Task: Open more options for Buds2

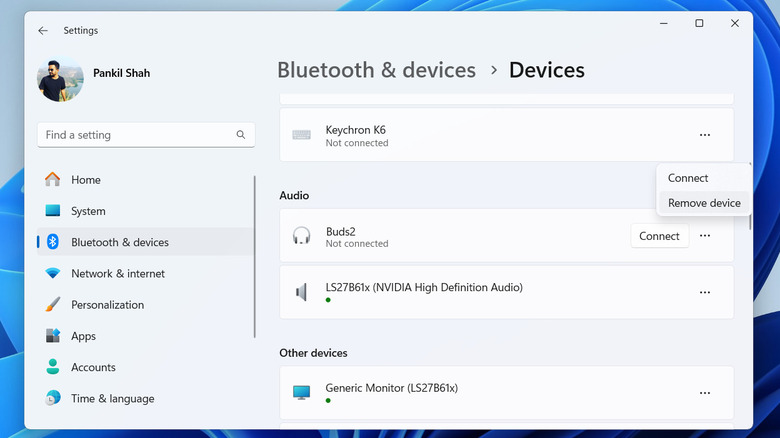Action: pos(705,236)
